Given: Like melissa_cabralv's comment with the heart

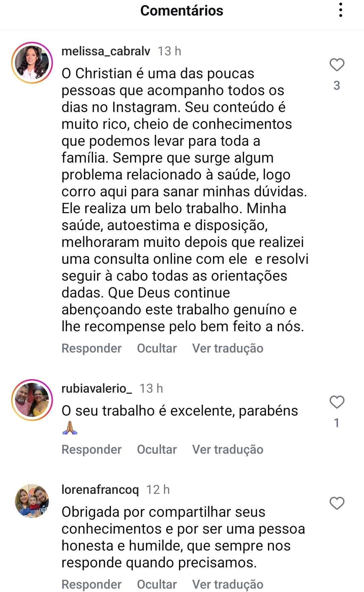Looking at the screenshot, I should click(337, 65).
